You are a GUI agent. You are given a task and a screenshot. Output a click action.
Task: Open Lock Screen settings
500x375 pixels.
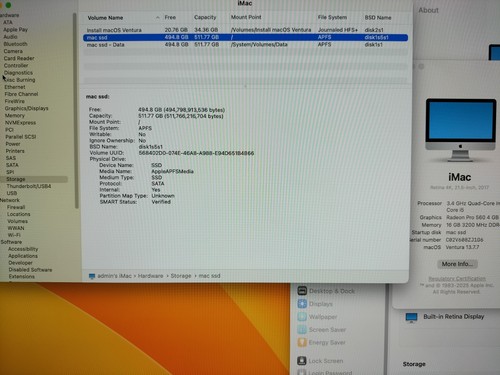click(320, 361)
